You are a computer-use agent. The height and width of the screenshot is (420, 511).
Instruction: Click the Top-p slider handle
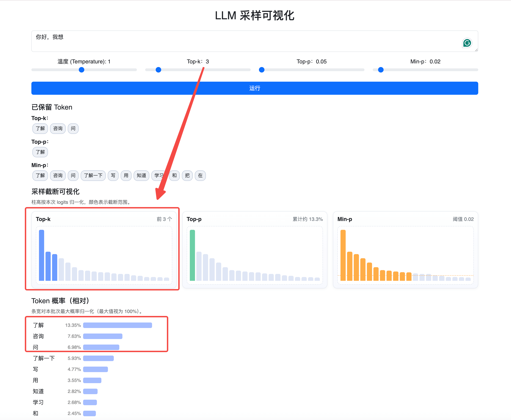pos(262,70)
